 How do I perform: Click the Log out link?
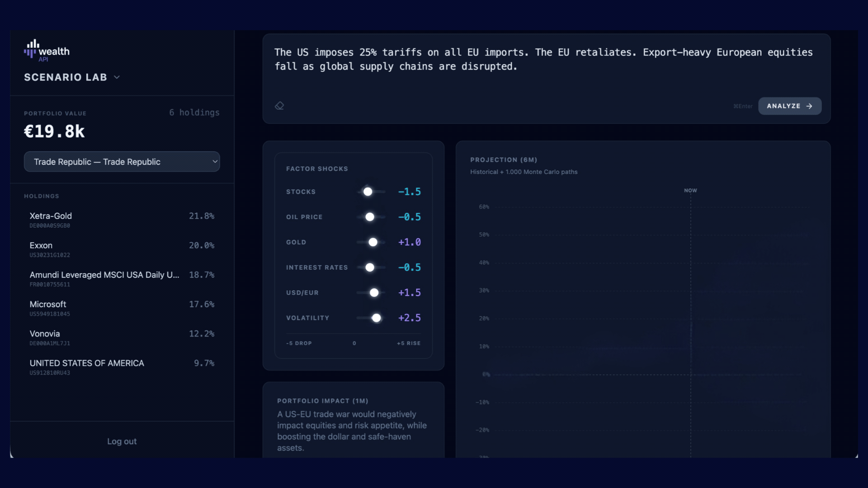click(x=122, y=441)
